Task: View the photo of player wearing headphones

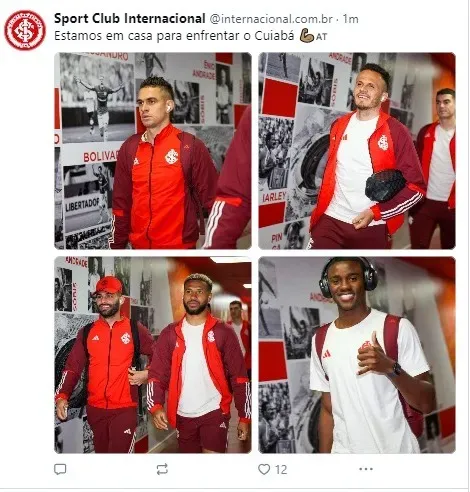Action: point(357,355)
